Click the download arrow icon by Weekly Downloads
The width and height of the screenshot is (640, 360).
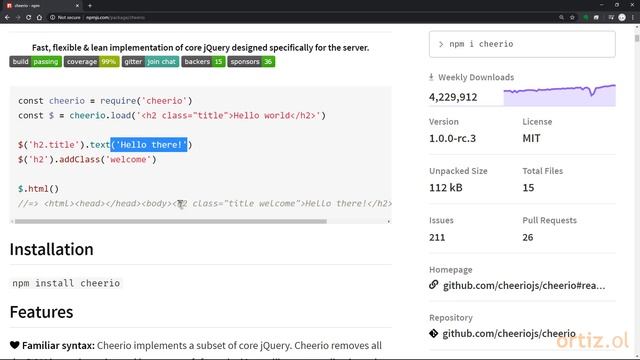(x=431, y=77)
